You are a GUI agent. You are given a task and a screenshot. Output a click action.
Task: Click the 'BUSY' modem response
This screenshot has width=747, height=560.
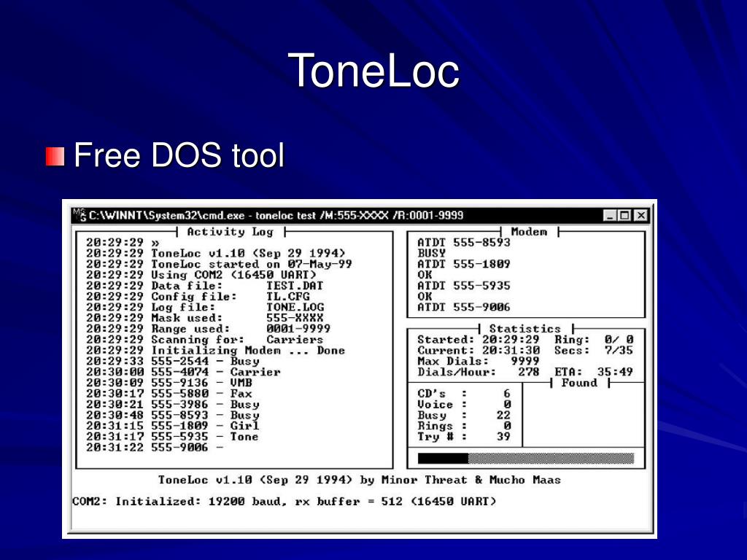432,253
